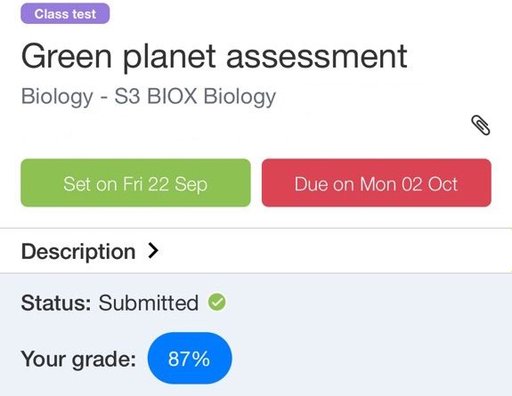Click the word planet in the heading
The width and height of the screenshot is (512, 396).
(x=169, y=58)
